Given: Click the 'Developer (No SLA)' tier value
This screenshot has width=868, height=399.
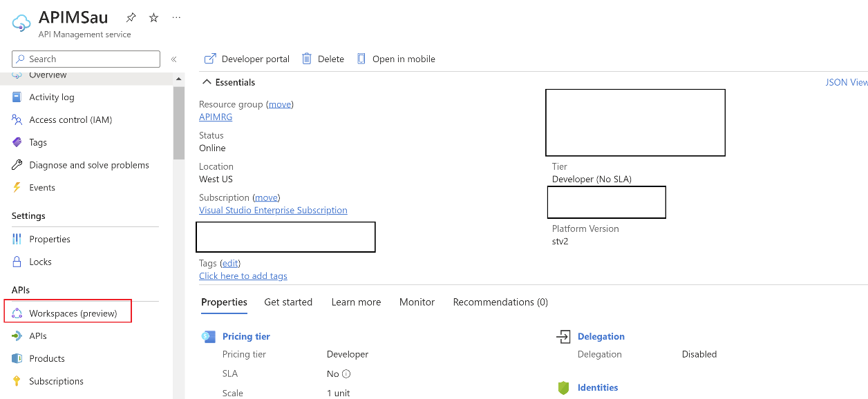Looking at the screenshot, I should [592, 179].
